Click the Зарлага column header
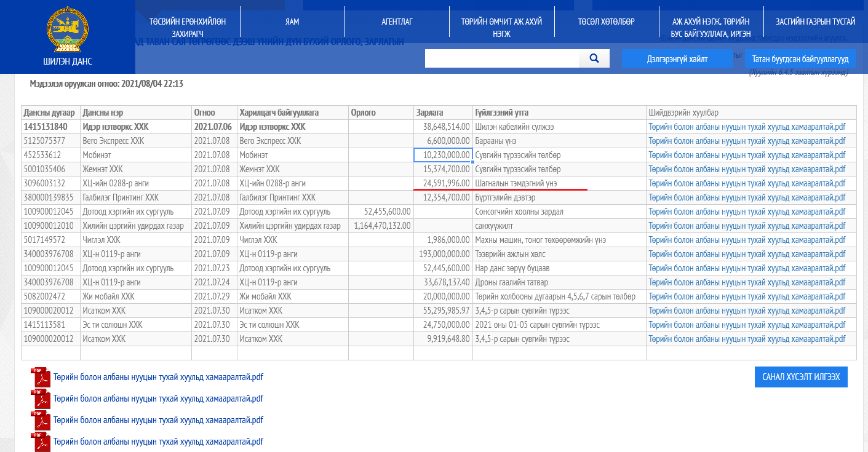This screenshot has height=452, width=868. [x=443, y=113]
